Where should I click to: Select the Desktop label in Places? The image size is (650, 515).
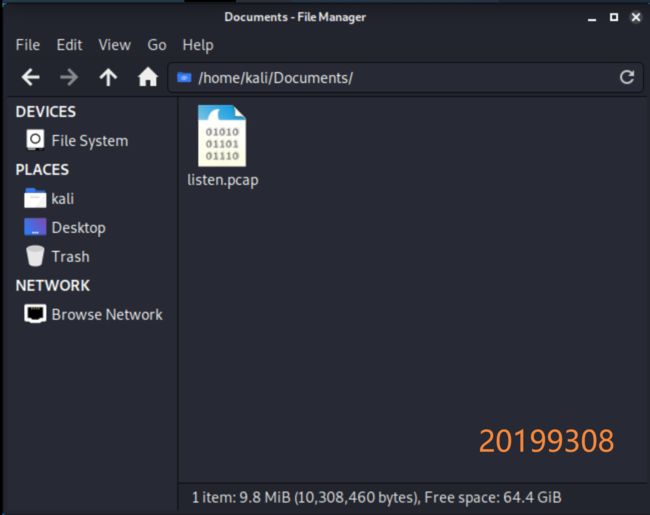tap(78, 228)
